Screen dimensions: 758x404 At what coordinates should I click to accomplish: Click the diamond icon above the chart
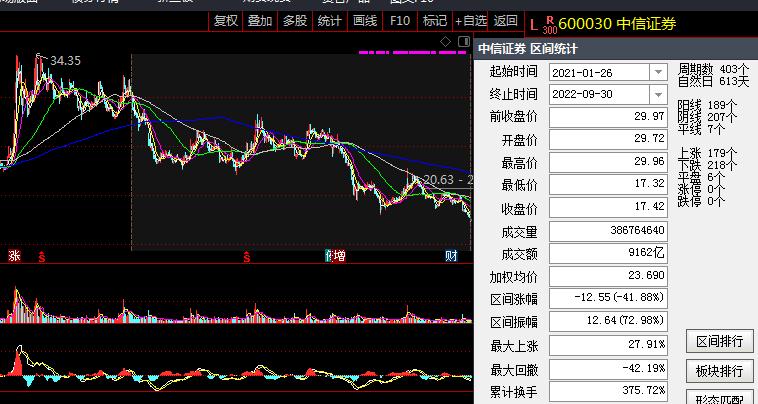click(x=445, y=42)
